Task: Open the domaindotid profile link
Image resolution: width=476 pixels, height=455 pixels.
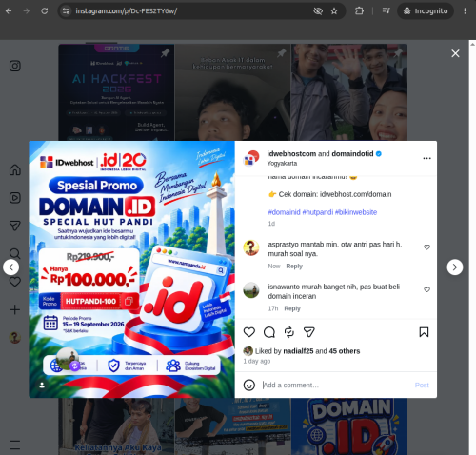Action: pyautogui.click(x=352, y=154)
